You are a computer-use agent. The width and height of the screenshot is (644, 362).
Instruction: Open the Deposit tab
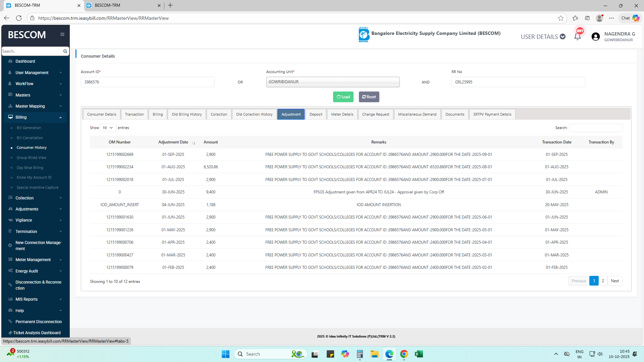tap(316, 114)
